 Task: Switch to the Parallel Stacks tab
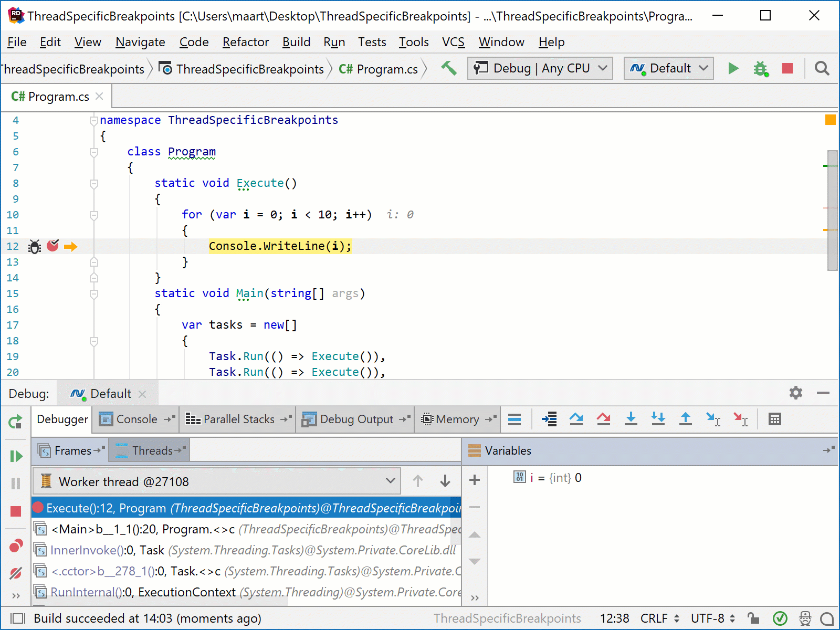pos(238,419)
